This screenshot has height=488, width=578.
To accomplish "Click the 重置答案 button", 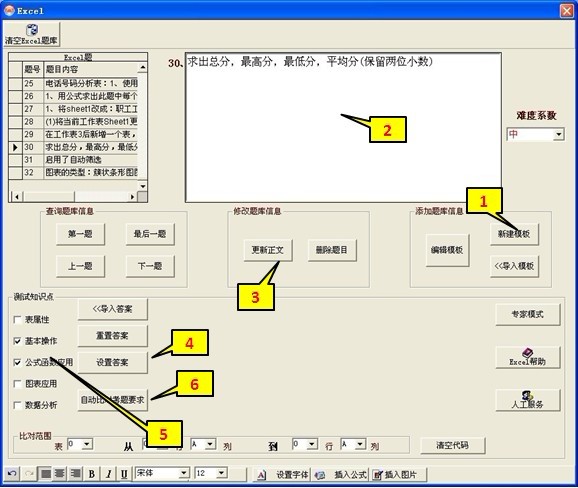I will pos(112,336).
